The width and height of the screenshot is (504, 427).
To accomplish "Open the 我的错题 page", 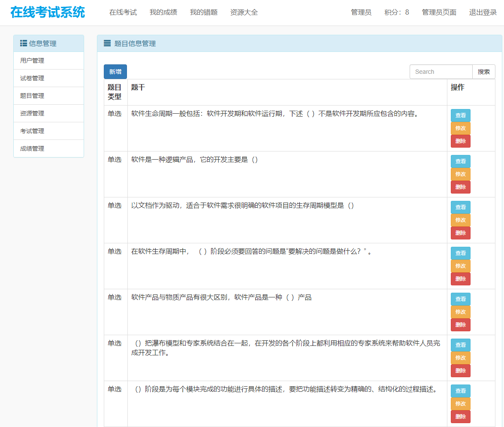I will [203, 12].
